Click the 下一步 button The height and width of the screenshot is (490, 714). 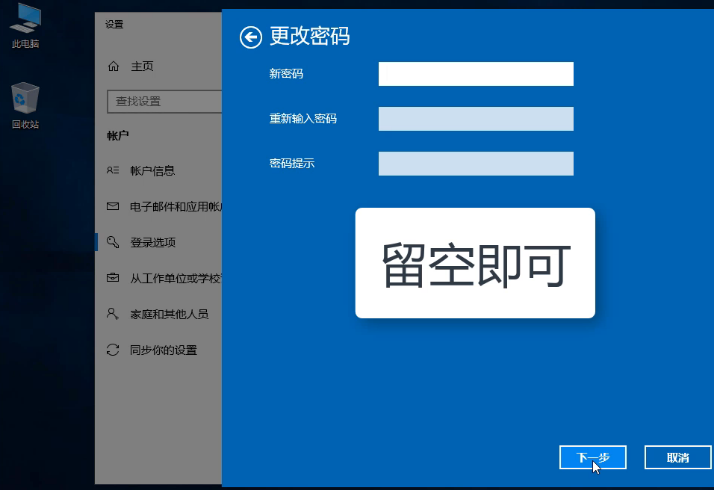(592, 457)
